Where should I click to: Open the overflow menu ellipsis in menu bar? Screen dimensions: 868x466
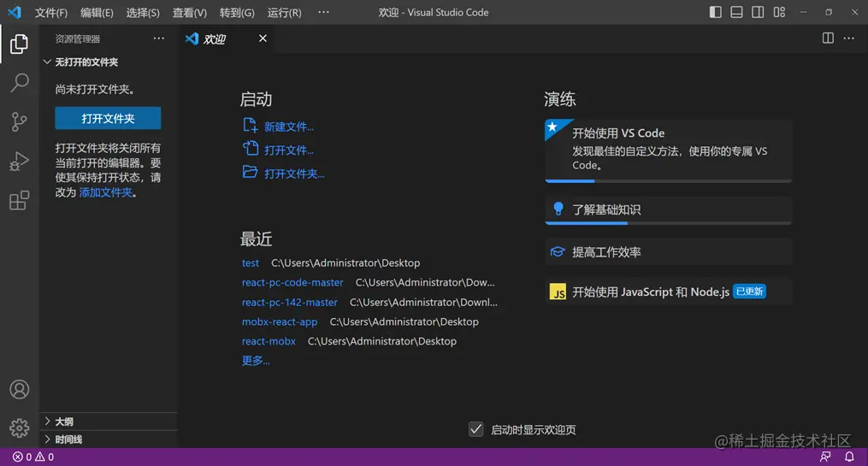click(324, 12)
